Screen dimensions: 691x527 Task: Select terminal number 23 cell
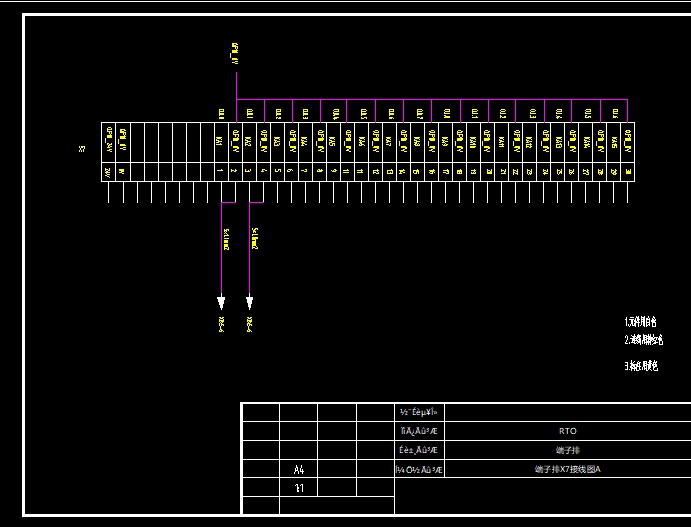click(x=530, y=171)
